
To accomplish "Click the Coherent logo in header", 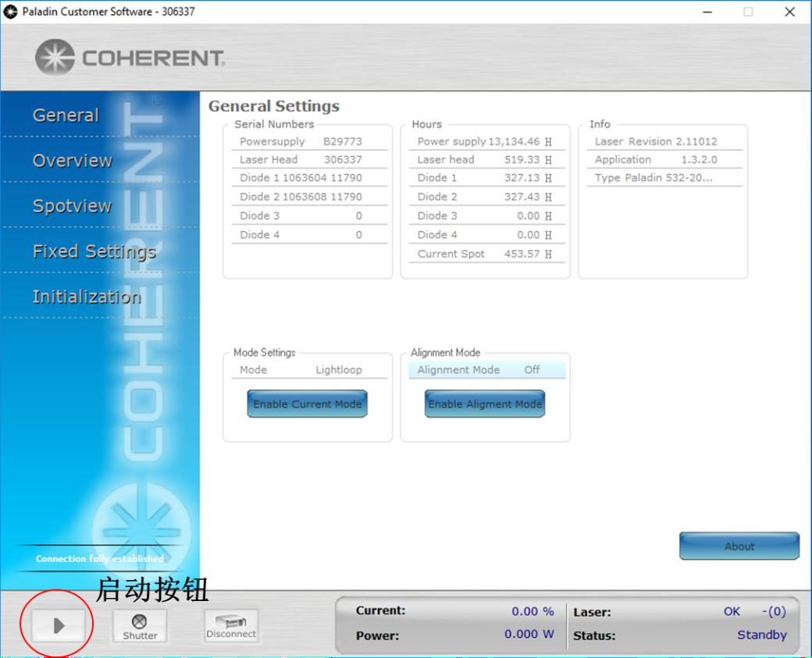I will [130, 59].
